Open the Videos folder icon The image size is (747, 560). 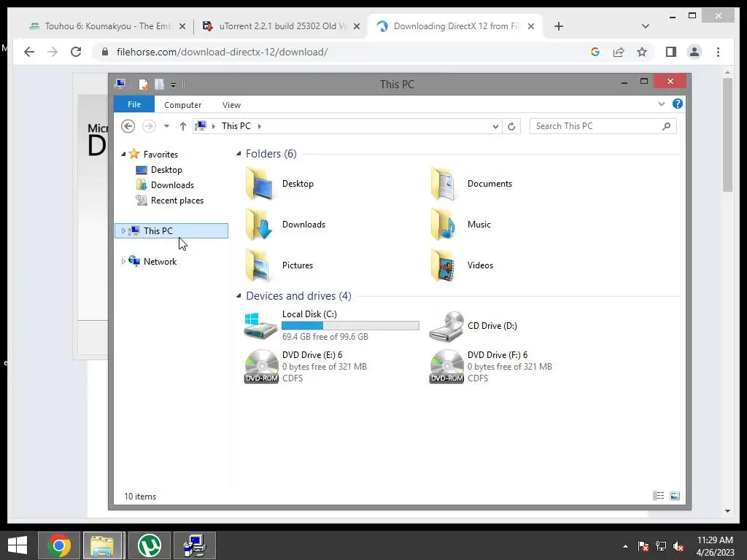444,265
